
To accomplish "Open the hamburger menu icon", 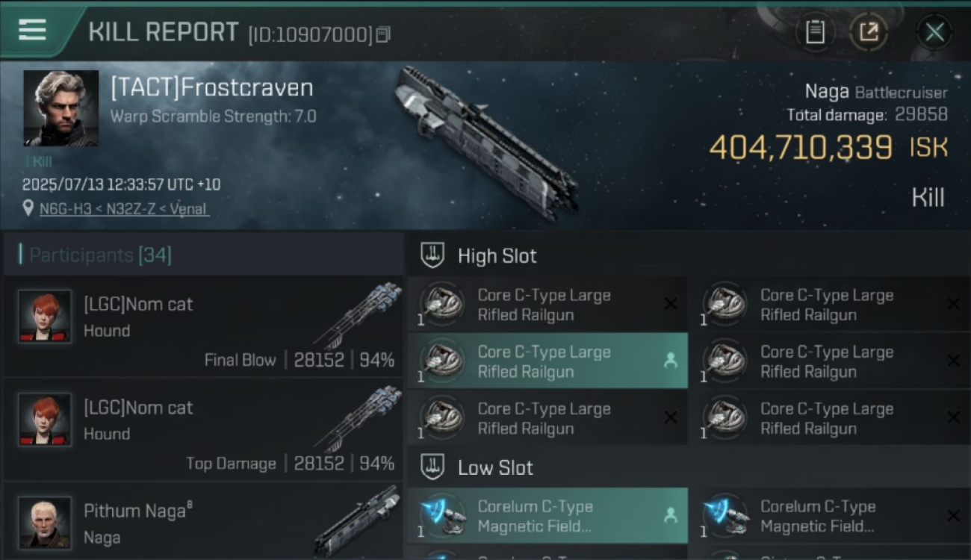I will [x=31, y=31].
